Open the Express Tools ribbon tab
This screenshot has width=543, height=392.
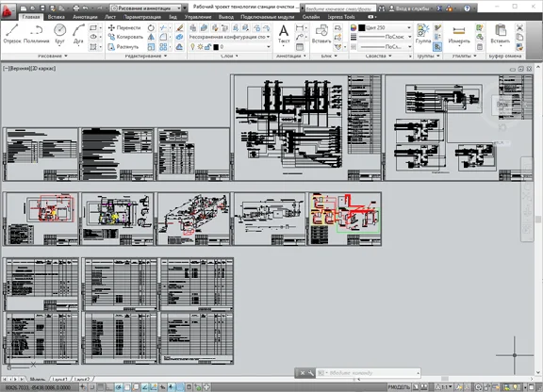341,17
